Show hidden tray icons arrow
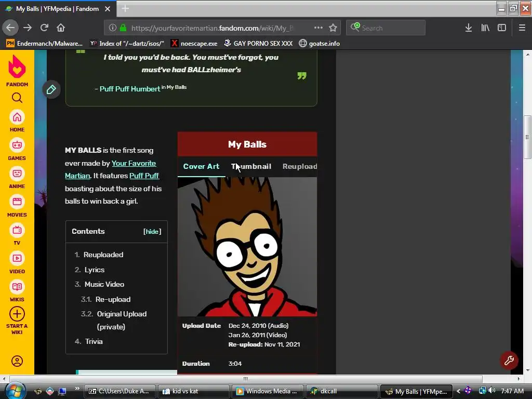Screen dimensions: 532x399 [x=458, y=391]
